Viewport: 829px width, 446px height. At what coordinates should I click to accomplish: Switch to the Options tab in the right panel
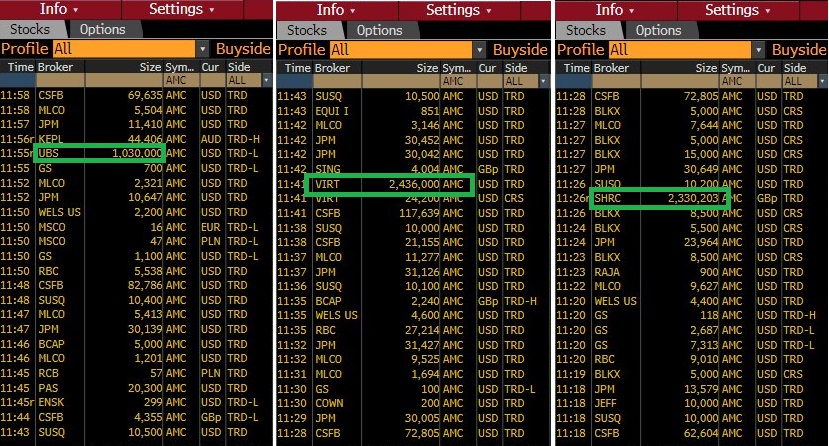click(x=658, y=30)
